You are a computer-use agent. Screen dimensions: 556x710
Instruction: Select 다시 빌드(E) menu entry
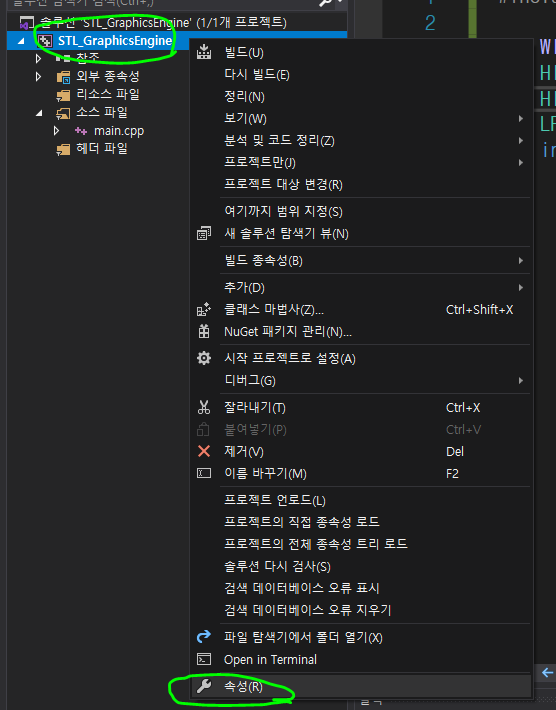pos(257,74)
